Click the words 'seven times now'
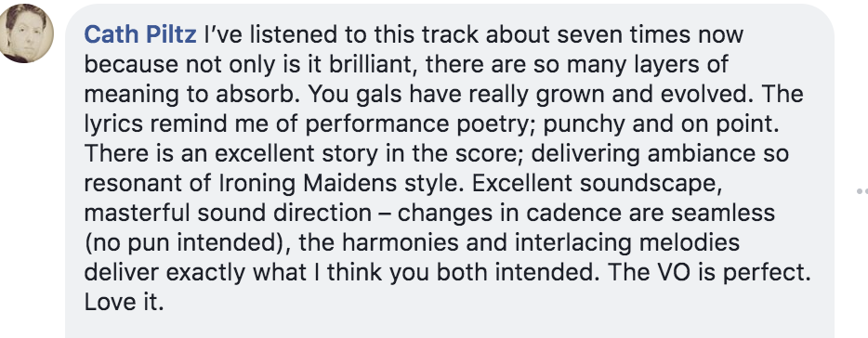This screenshot has height=338, width=868. tap(650, 35)
